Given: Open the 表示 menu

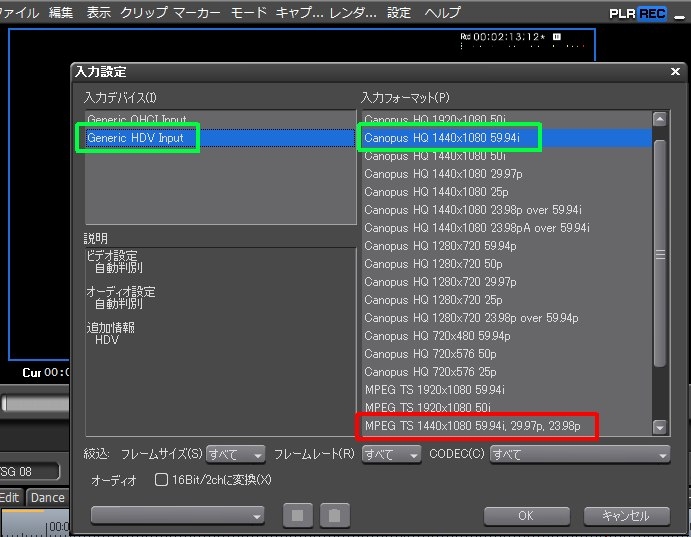Looking at the screenshot, I should (98, 12).
